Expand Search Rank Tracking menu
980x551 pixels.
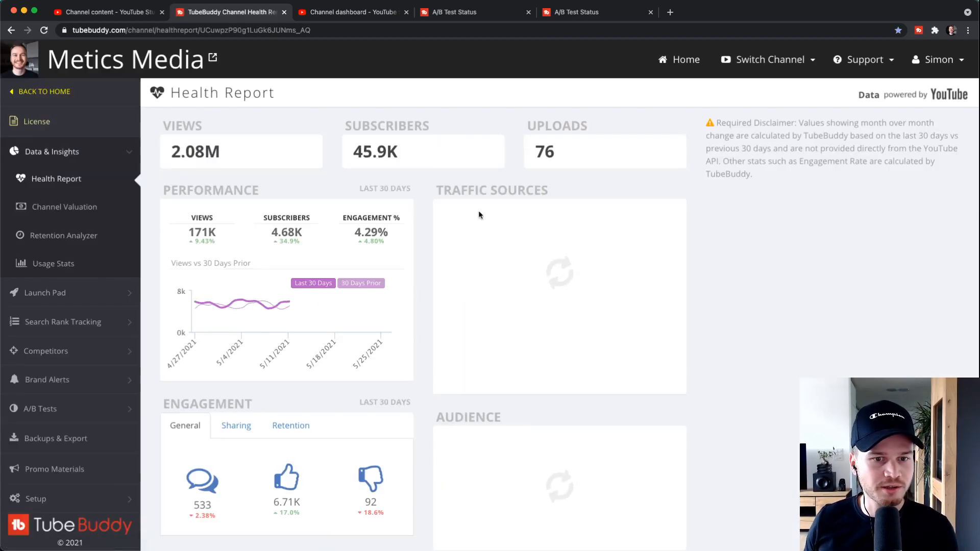coord(130,322)
